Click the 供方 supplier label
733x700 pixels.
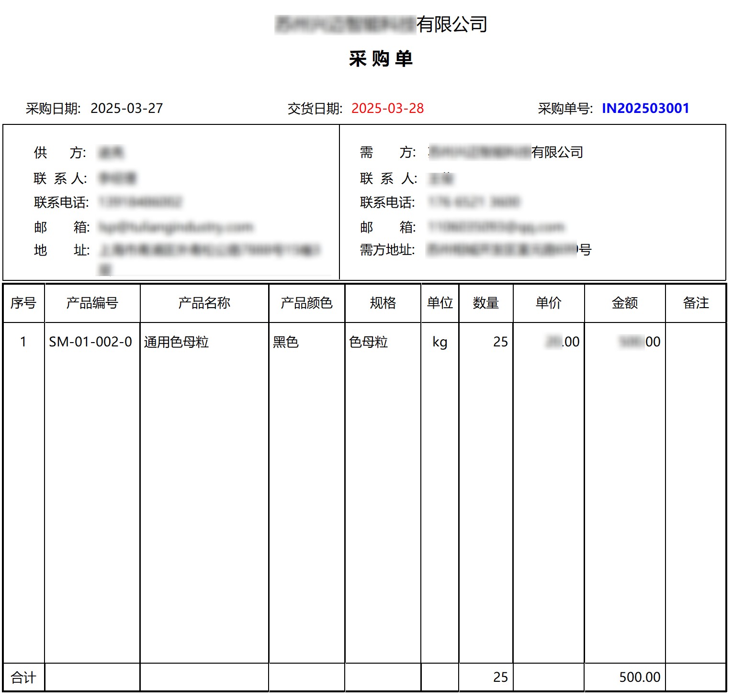coord(60,153)
